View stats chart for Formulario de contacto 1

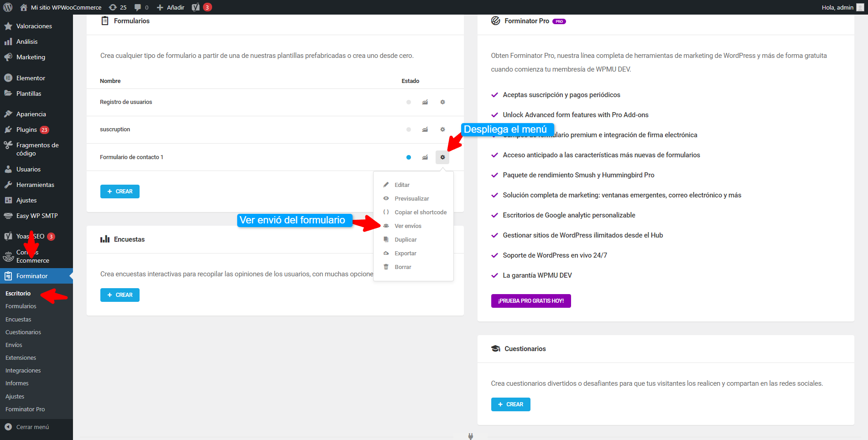click(425, 157)
